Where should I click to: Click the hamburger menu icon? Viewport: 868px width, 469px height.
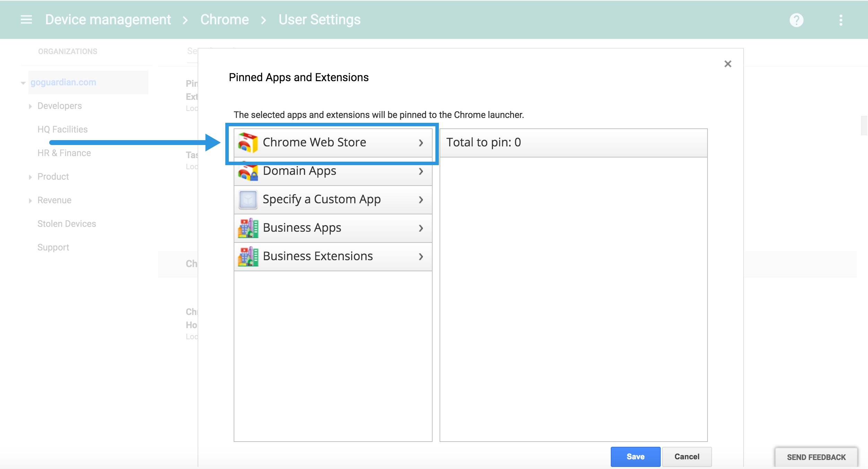(x=25, y=19)
